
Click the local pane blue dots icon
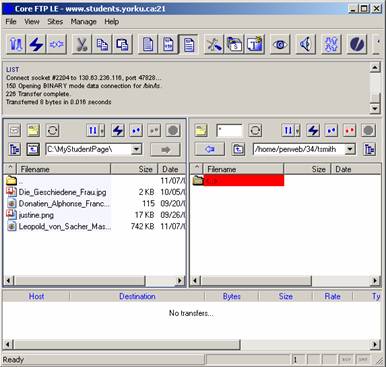point(136,130)
